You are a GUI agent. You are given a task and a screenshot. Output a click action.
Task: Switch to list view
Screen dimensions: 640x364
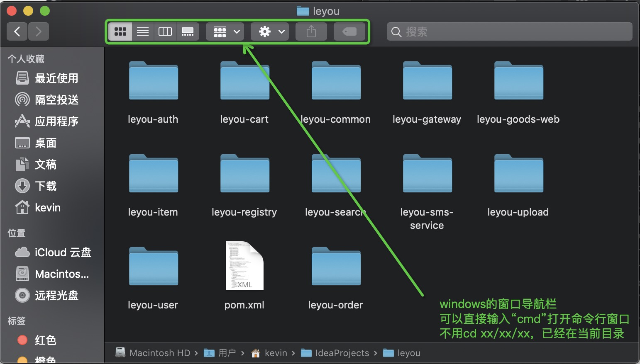tap(143, 32)
